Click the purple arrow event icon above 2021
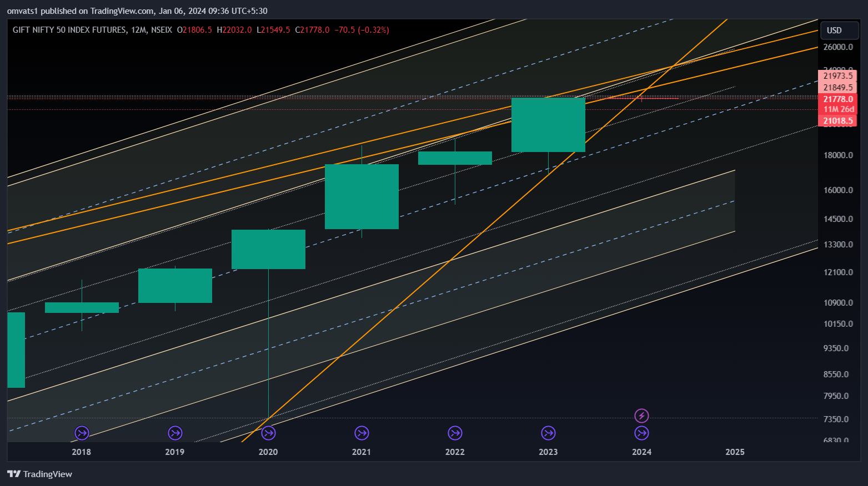Image resolution: width=868 pixels, height=486 pixels. 362,433
